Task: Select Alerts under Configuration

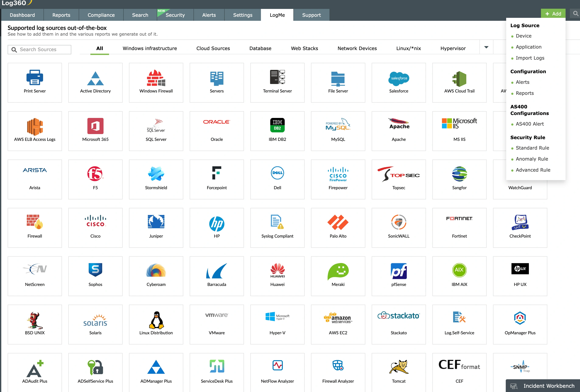Action: pos(523,82)
